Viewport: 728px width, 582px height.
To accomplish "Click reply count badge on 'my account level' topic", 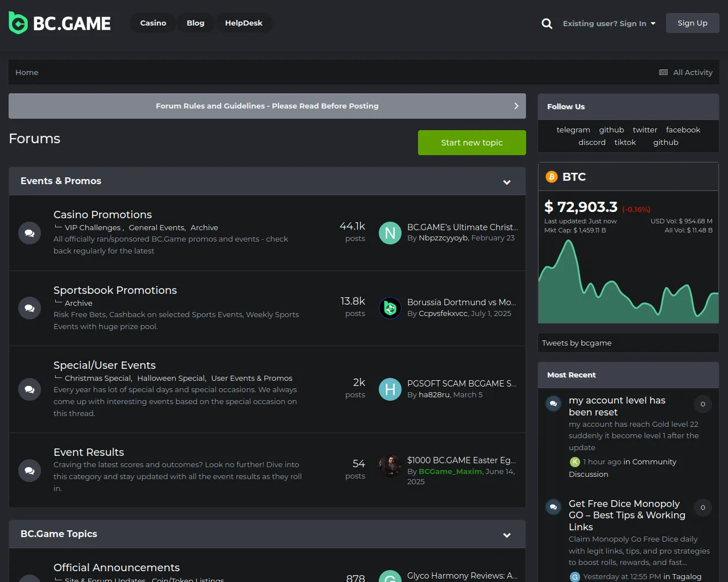I will point(703,404).
